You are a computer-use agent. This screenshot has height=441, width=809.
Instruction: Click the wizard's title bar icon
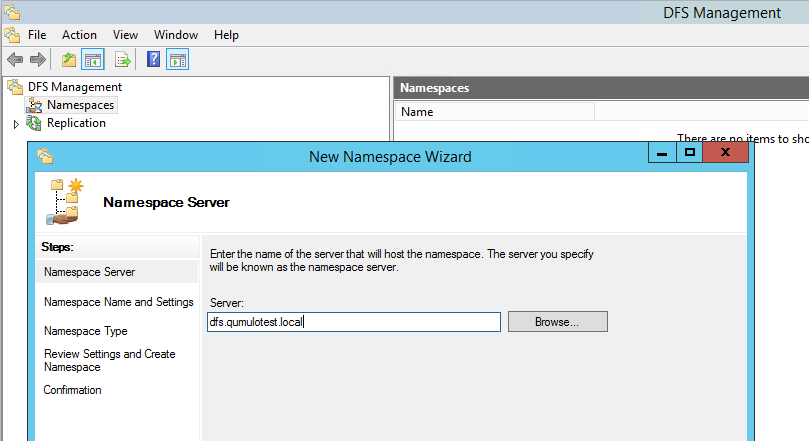pyautogui.click(x=44, y=156)
